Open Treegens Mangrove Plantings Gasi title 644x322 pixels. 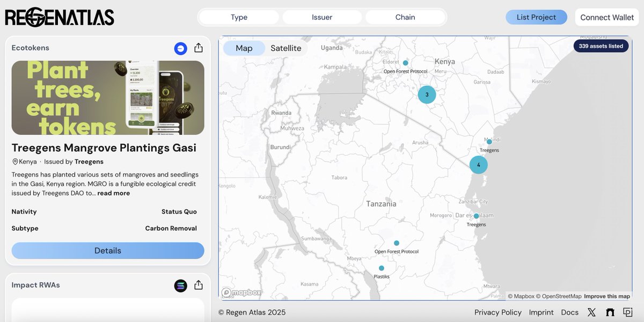104,148
